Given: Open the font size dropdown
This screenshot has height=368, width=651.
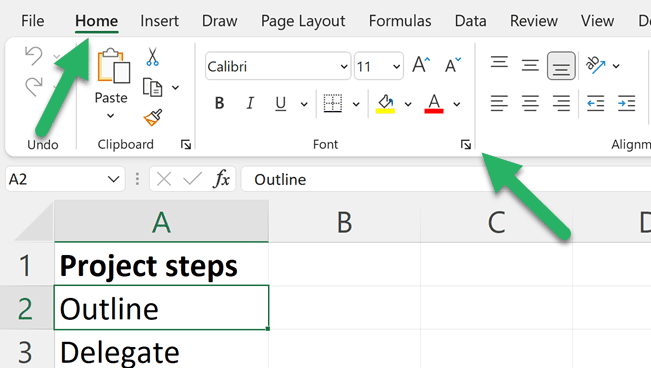Looking at the screenshot, I should tap(396, 66).
